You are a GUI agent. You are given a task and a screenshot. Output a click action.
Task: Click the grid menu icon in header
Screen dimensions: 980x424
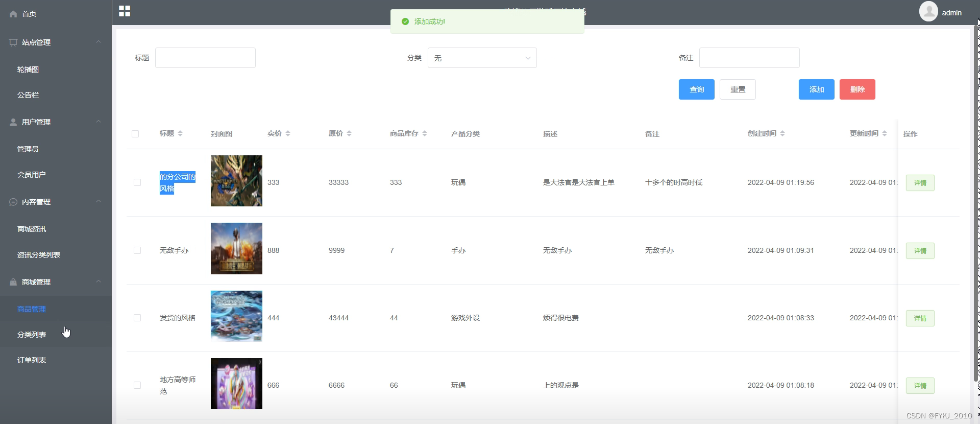[125, 11]
